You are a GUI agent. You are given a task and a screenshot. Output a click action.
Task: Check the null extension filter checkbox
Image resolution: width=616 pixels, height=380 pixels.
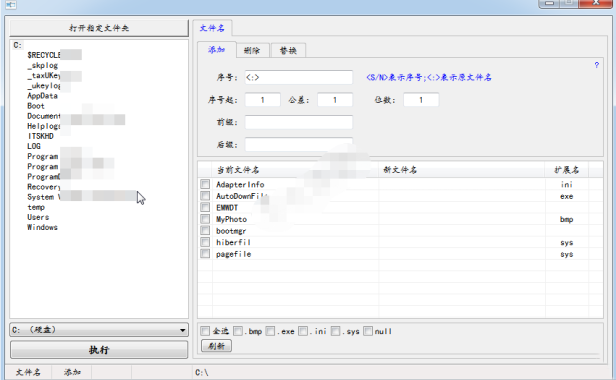coord(368,331)
